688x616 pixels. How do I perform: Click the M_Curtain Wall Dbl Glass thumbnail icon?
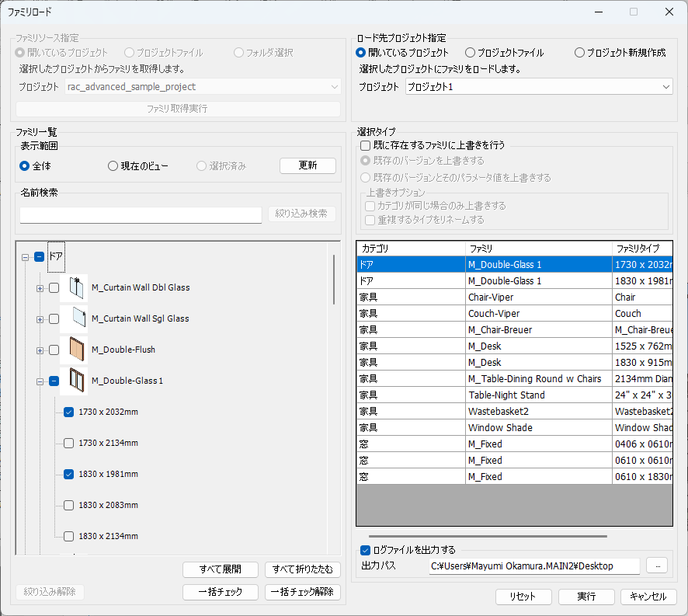[x=74, y=287]
